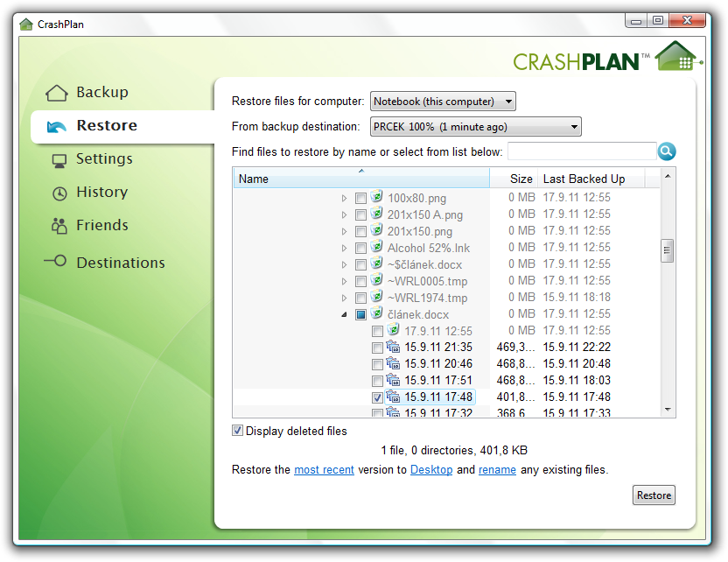Click the Restore button
The height and width of the screenshot is (562, 728).
[x=654, y=495]
